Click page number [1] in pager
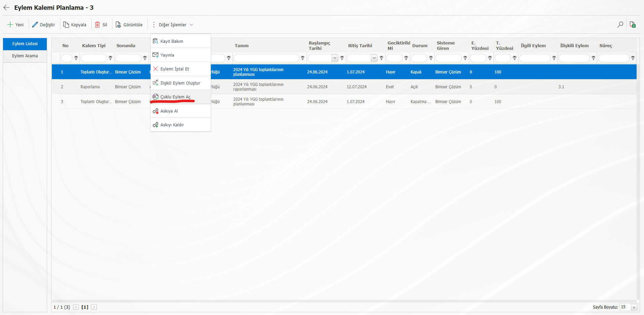The width and height of the screenshot is (644, 315). 85,307
